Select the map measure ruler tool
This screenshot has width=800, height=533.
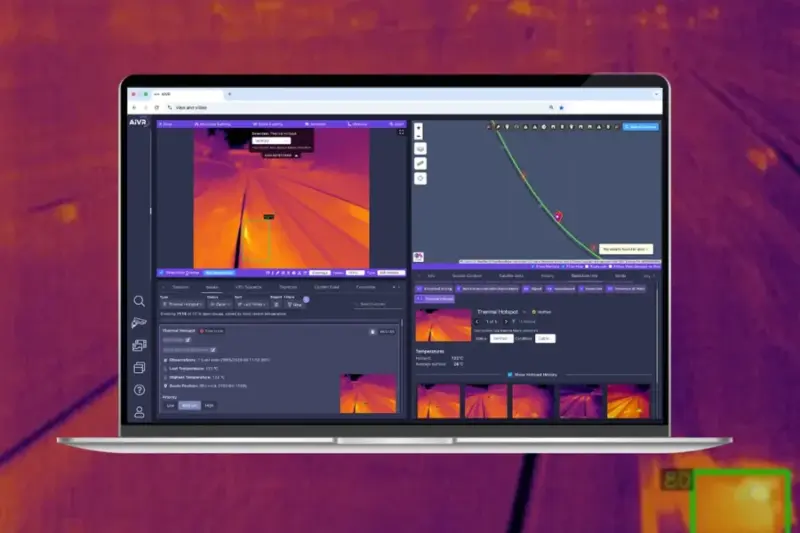point(420,164)
